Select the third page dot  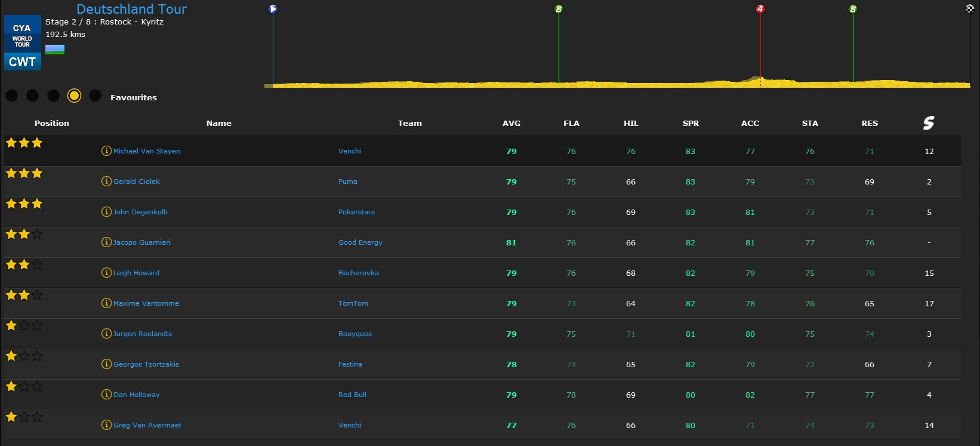point(54,96)
